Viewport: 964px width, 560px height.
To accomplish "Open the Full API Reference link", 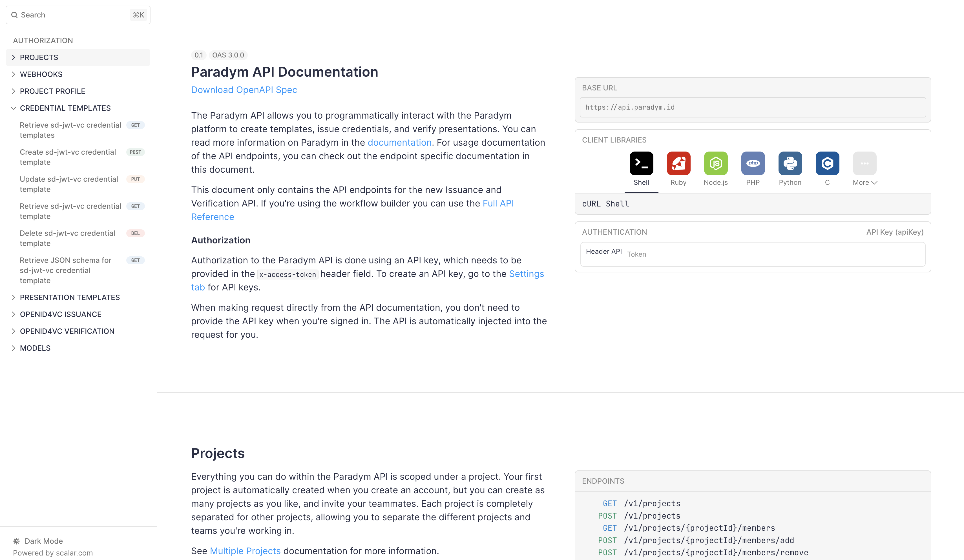I will coord(498,203).
